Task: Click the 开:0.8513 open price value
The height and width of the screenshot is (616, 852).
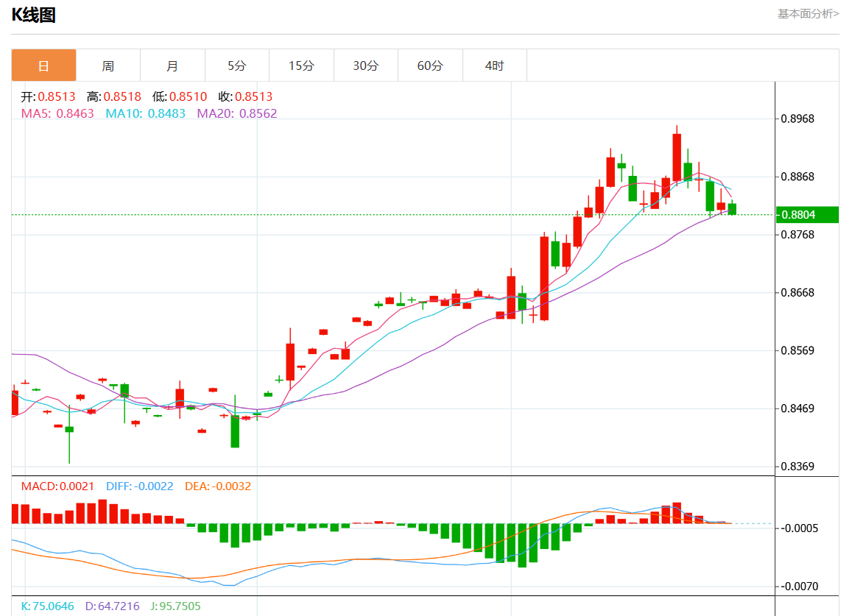Action: coord(48,96)
